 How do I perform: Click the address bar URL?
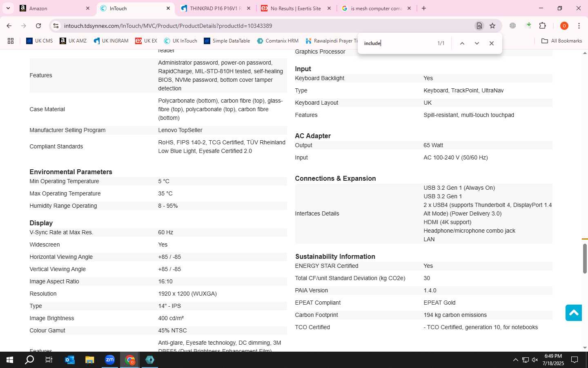click(168, 26)
